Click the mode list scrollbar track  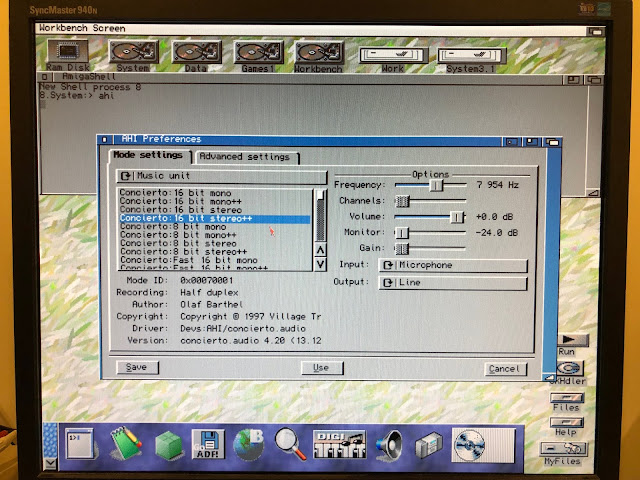[321, 216]
